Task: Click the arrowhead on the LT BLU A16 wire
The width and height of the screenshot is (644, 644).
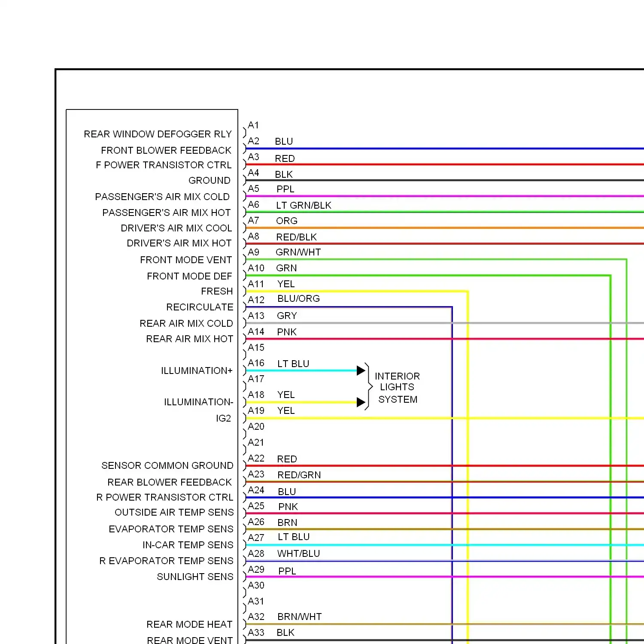Action: click(361, 371)
